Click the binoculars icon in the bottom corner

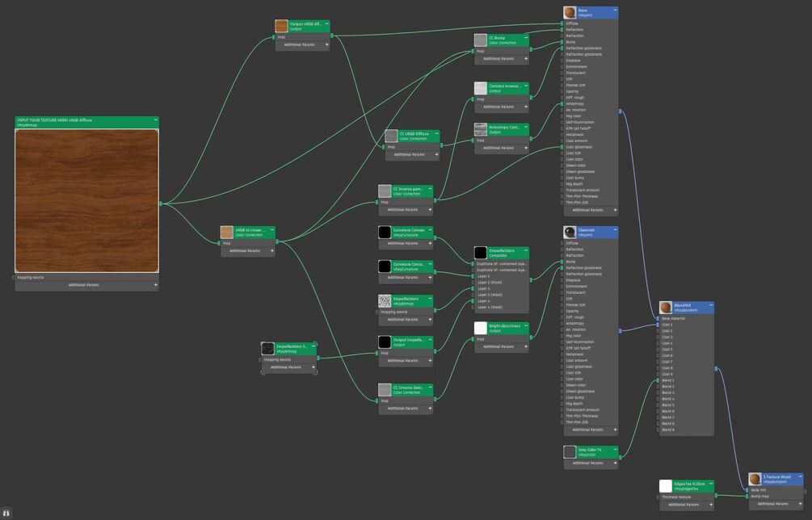click(x=6, y=514)
